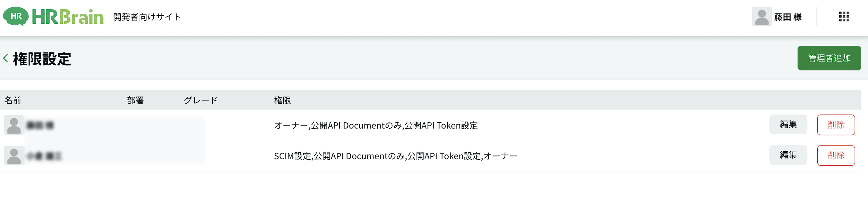This screenshot has height=201, width=868.
Task: Click the 部署 column header
Action: click(135, 100)
